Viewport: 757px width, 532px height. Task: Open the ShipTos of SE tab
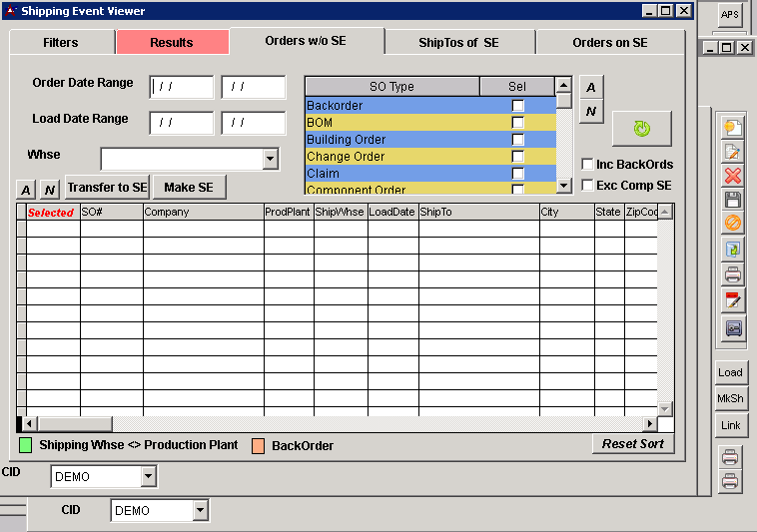click(458, 43)
